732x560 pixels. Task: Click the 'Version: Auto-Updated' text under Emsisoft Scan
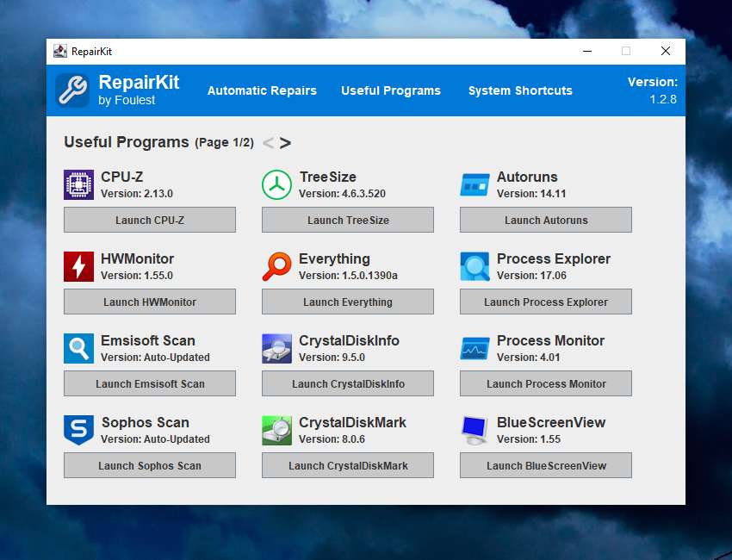tap(156, 358)
